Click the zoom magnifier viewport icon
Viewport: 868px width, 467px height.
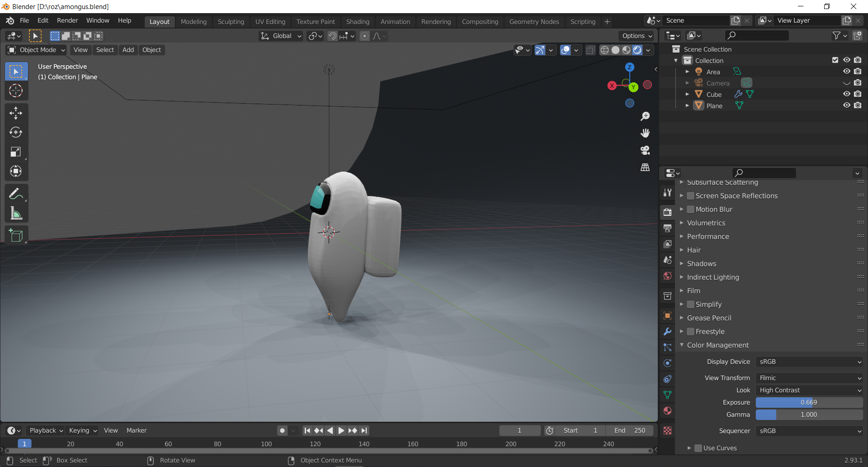[x=645, y=116]
